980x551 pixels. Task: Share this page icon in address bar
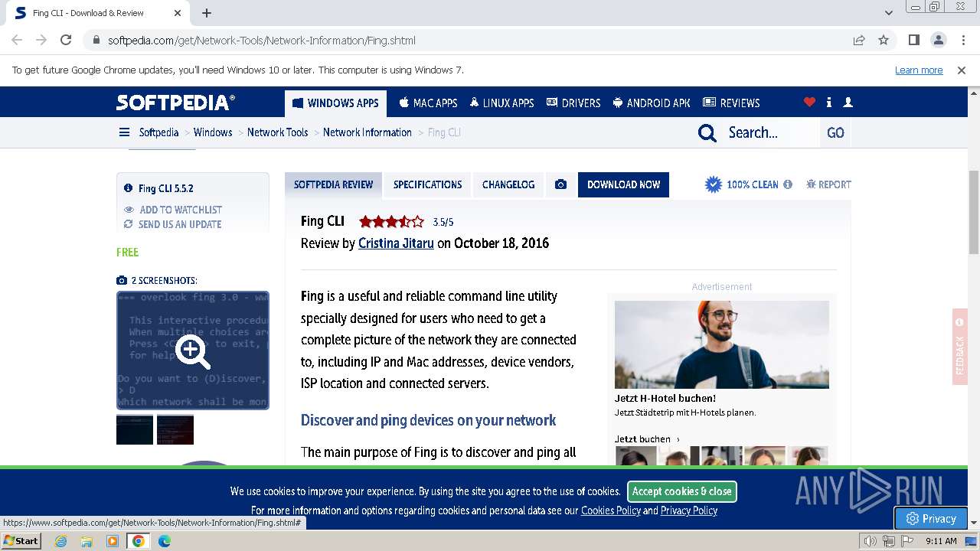tap(859, 40)
